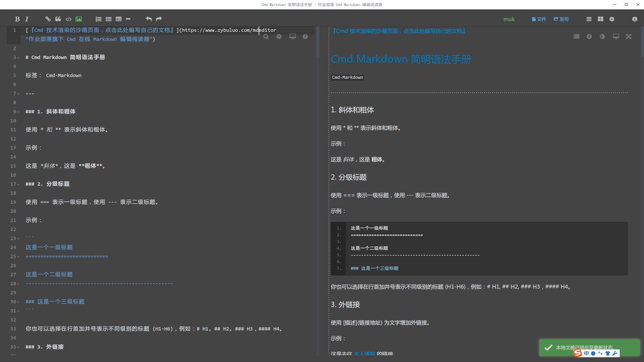Screen dimensions: 644x362
Task: Apply italic formatting with the I icon
Action: click(x=27, y=19)
